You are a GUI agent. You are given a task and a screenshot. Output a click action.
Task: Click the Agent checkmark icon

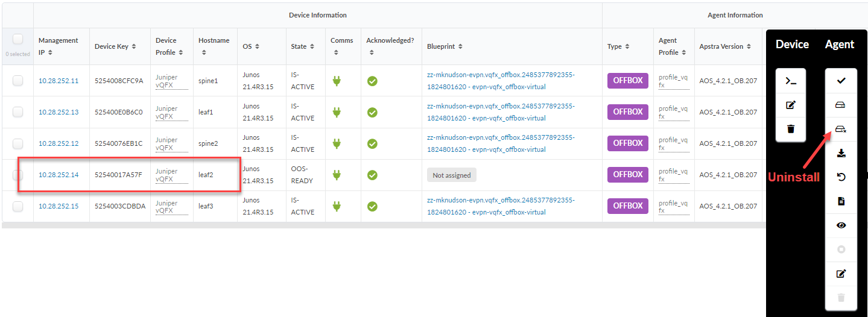(841, 81)
